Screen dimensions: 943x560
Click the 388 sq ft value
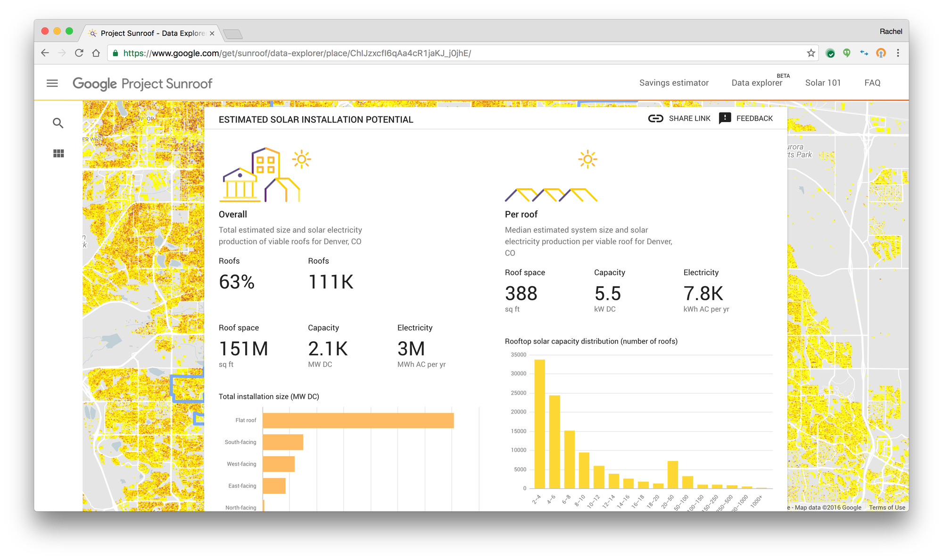point(521,294)
